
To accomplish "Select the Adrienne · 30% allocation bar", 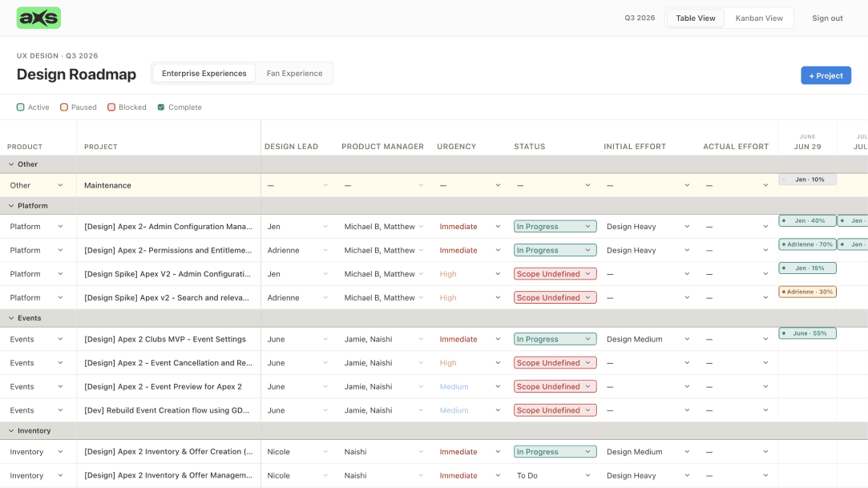I will pos(807,292).
